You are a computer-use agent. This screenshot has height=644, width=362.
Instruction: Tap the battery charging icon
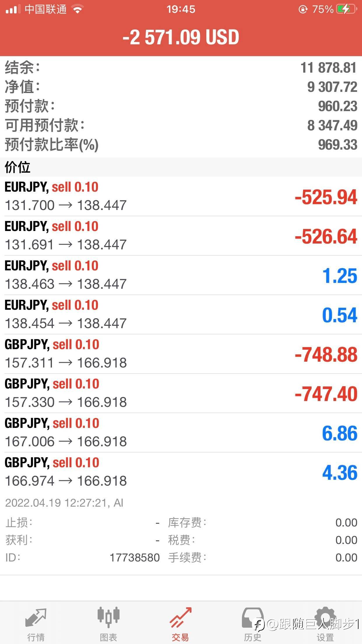point(346,9)
